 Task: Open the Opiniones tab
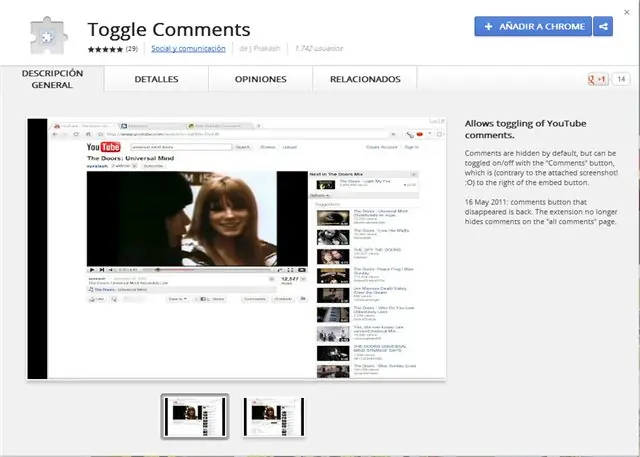point(260,79)
